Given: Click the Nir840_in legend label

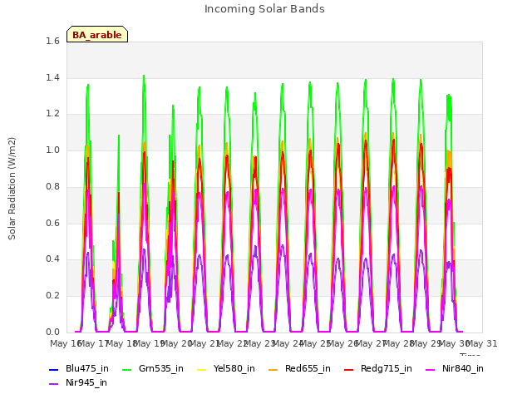Looking at the screenshot, I should tap(462, 368).
